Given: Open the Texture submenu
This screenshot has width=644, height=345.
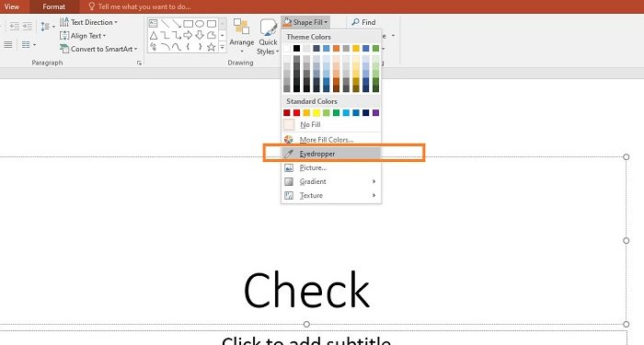Looking at the screenshot, I should tap(331, 195).
